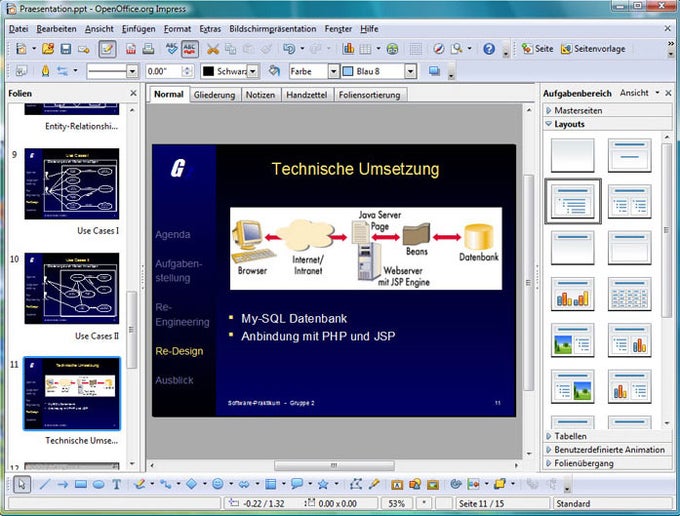Screen dimensions: 680x516
Task: Select the Stars shape tool
Action: [323, 484]
